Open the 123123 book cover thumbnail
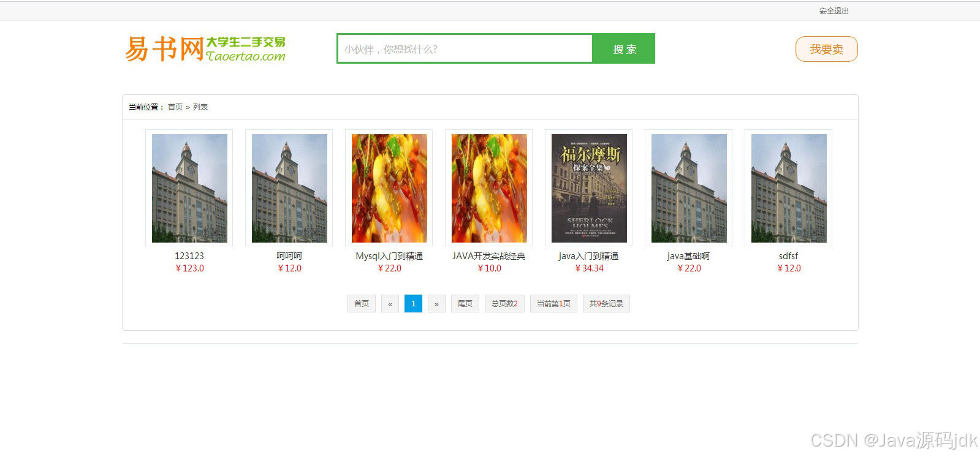The image size is (980, 457). pyautogui.click(x=189, y=188)
